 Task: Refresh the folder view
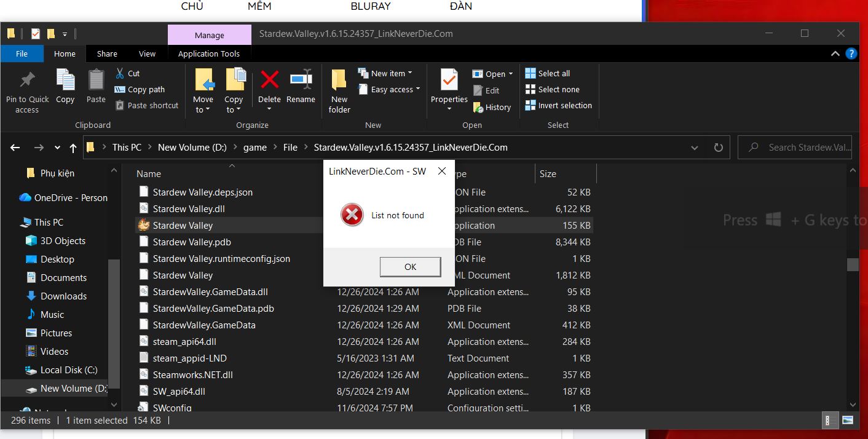tap(718, 148)
